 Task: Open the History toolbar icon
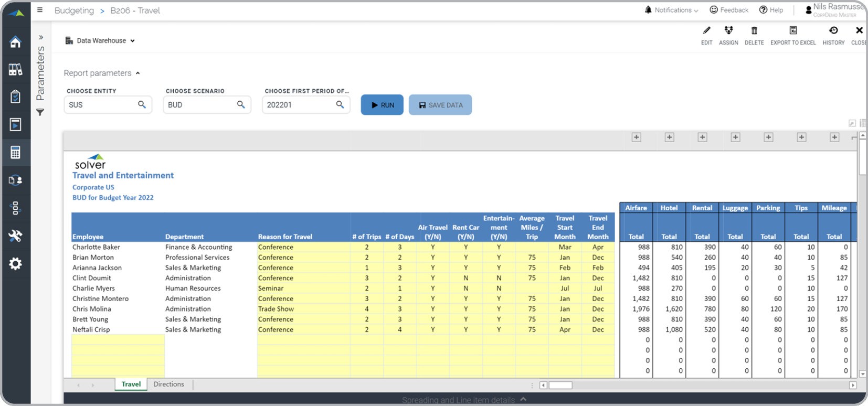[833, 31]
